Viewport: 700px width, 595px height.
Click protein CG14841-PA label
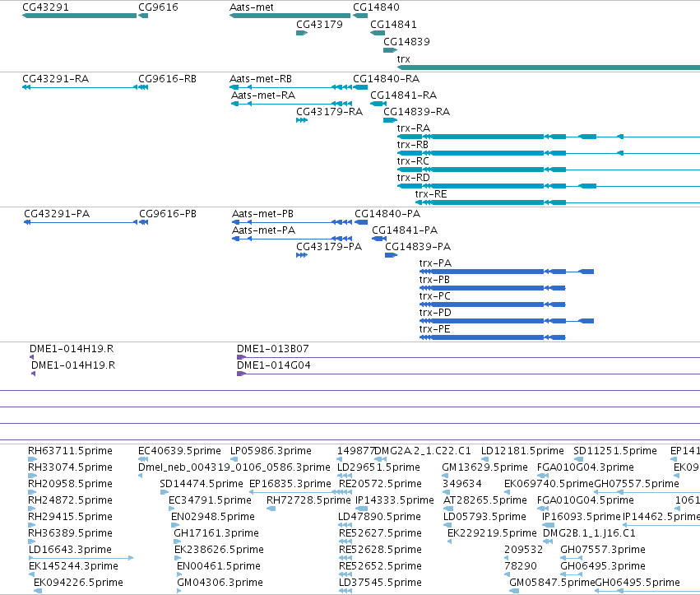[x=405, y=230]
